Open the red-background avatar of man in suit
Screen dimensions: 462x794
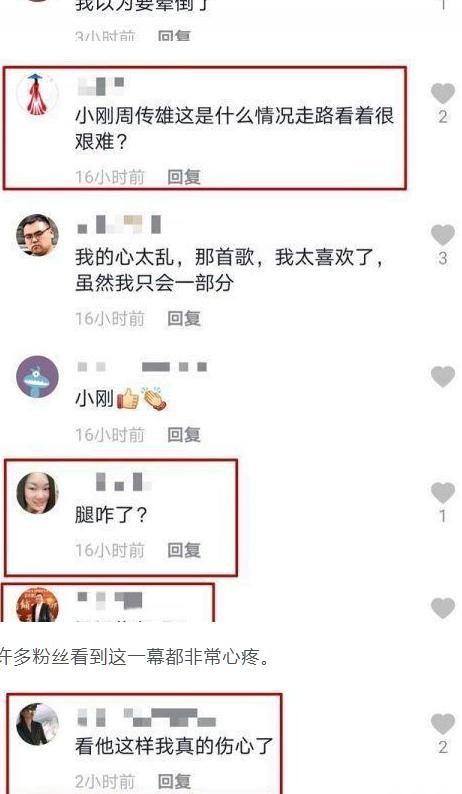(37, 605)
